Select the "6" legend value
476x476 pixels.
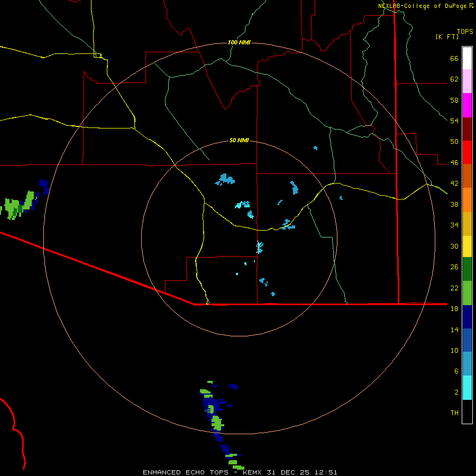coord(456,371)
